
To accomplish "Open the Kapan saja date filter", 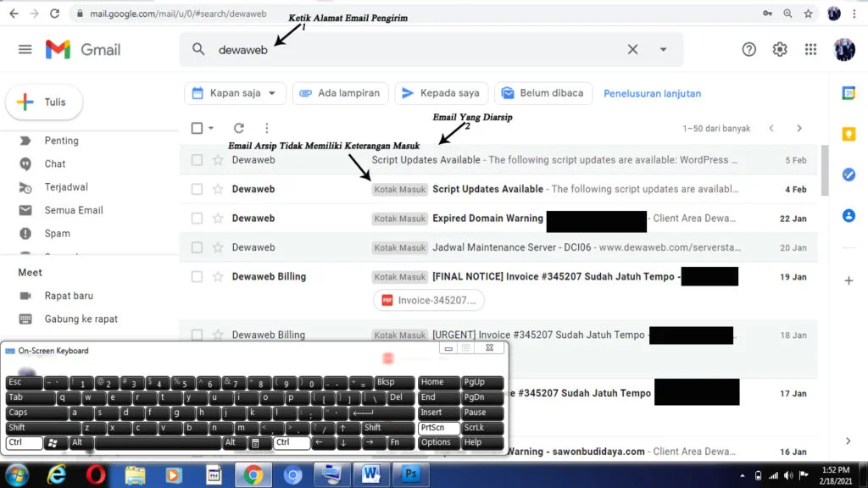I will pos(235,93).
